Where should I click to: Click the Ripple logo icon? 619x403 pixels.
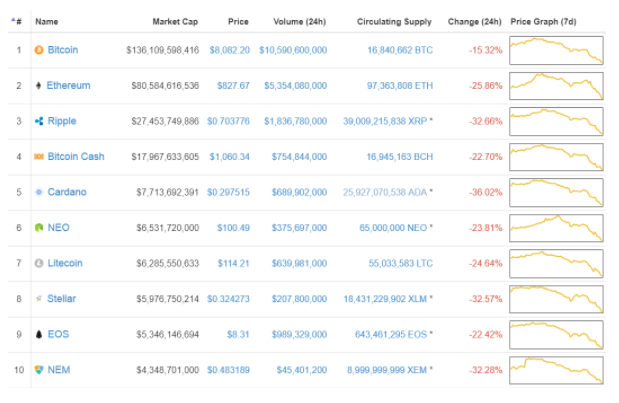click(x=39, y=121)
